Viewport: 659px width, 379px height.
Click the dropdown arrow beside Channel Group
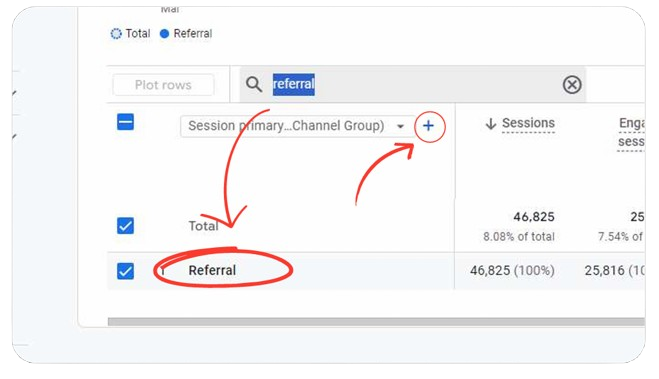tap(401, 126)
